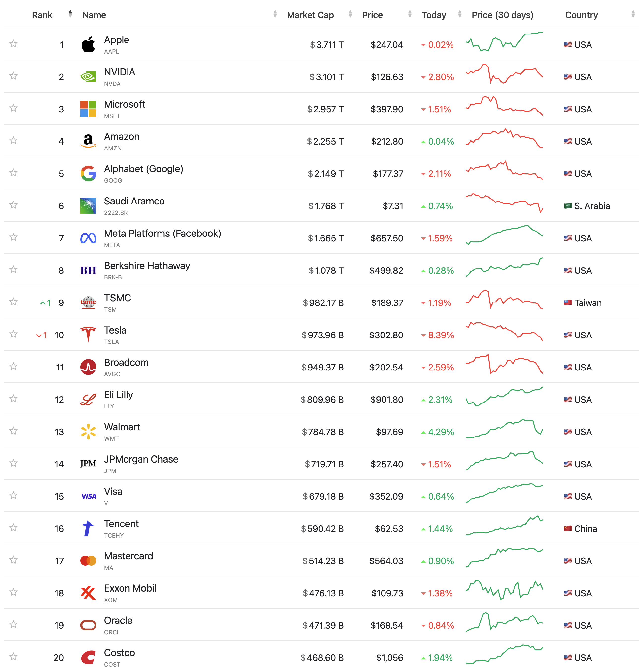
Task: Toggle favorite star for Tesla
Action: [13, 334]
